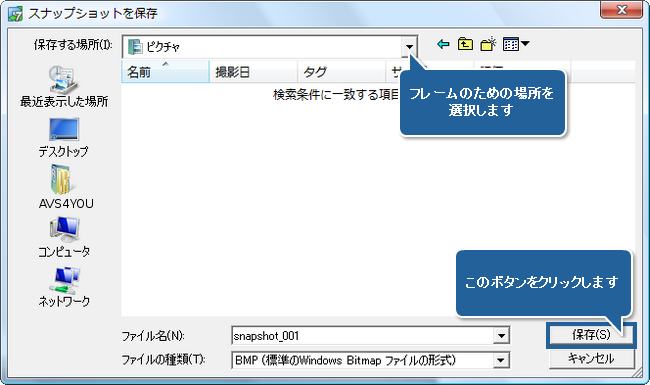Sort by the タグ column header

(342, 72)
